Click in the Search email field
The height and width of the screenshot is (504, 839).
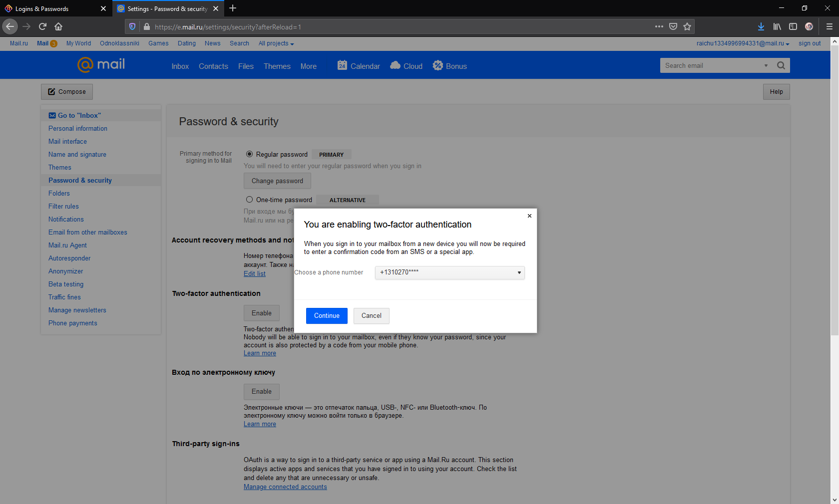click(712, 65)
